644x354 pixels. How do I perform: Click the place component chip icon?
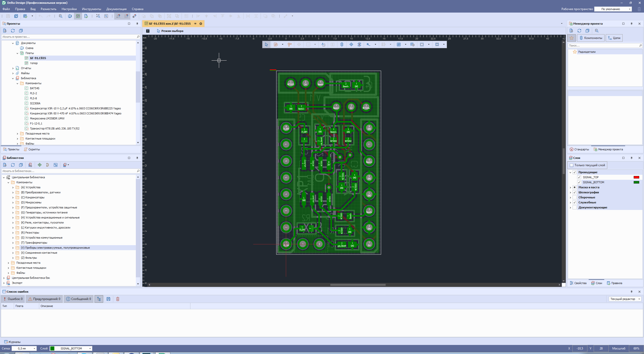[342, 45]
